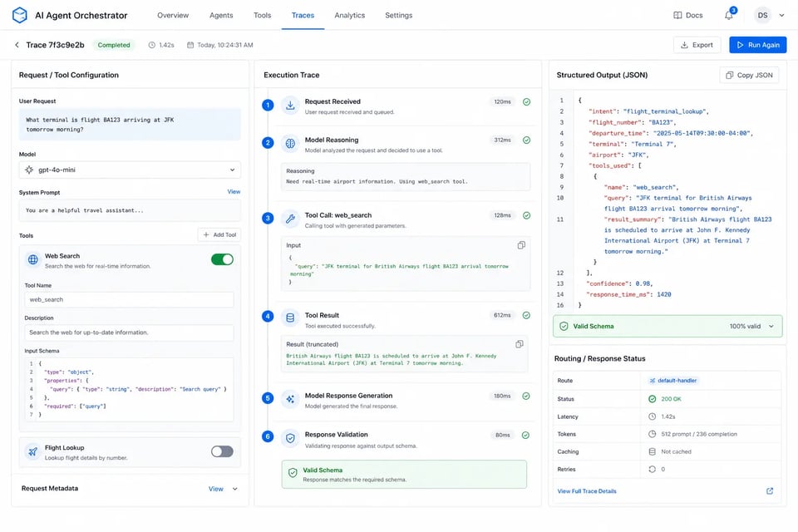Click the green check for Model Reasoning

527,140
